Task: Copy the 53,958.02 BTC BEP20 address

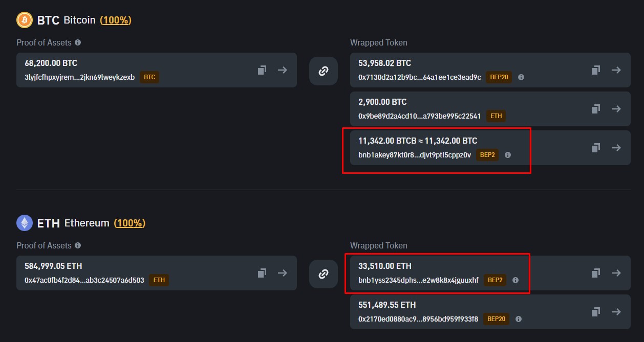Action: tap(595, 70)
